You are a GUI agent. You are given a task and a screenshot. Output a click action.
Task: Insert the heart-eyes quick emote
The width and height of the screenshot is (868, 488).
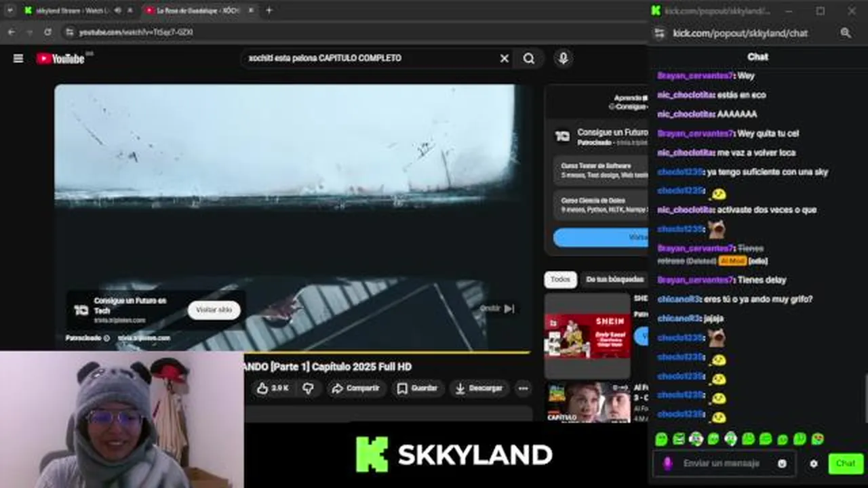click(817, 439)
